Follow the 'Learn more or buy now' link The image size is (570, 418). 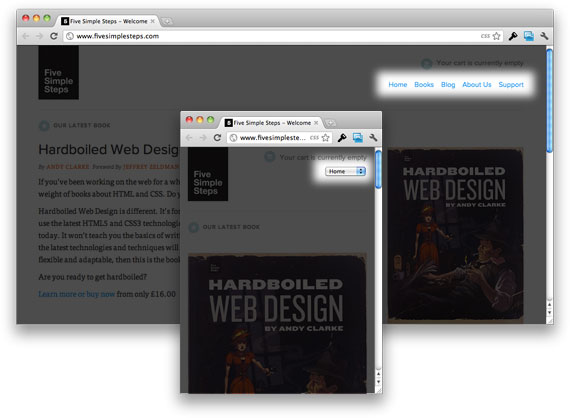click(77, 294)
